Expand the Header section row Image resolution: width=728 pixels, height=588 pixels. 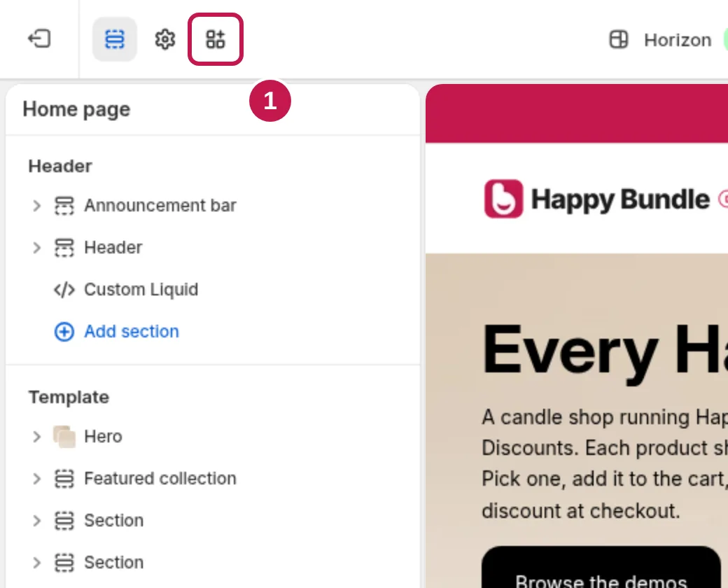pyautogui.click(x=36, y=248)
